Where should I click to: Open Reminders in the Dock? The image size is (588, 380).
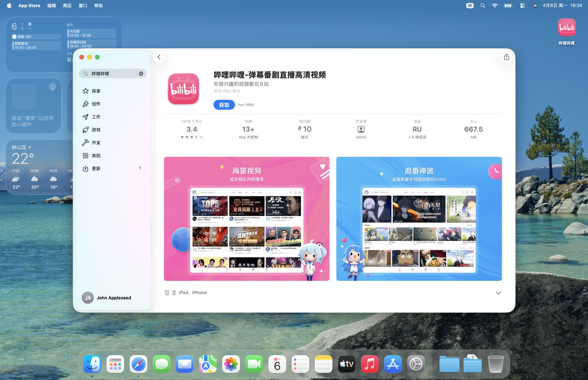[300, 364]
